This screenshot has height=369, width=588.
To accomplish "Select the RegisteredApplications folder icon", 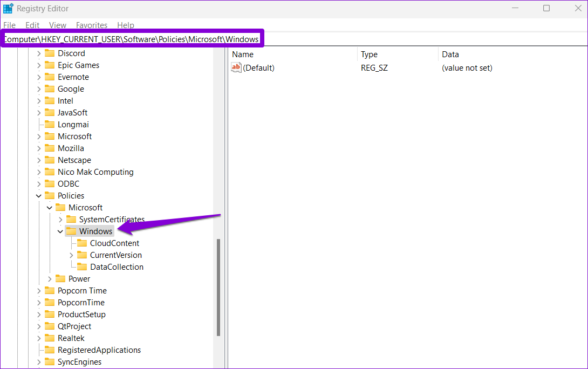I will 50,350.
